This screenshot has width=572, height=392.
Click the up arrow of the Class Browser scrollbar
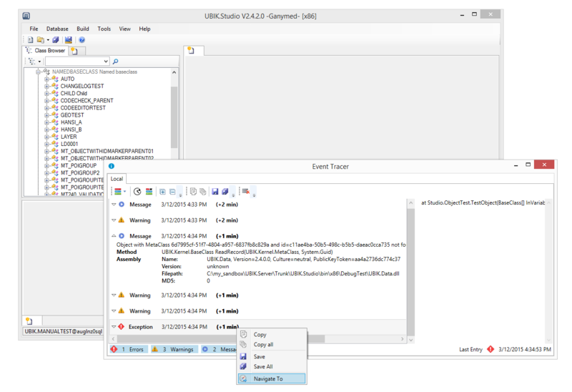pyautogui.click(x=174, y=72)
